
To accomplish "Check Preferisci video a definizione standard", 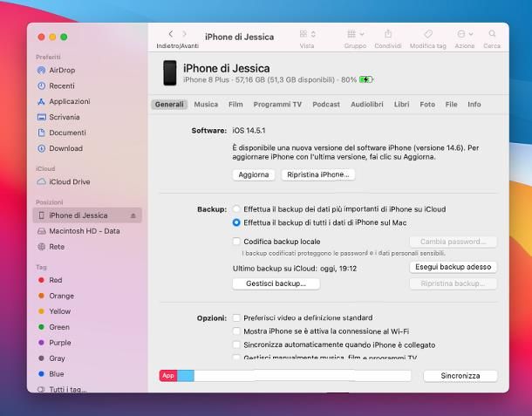I will click(236, 318).
